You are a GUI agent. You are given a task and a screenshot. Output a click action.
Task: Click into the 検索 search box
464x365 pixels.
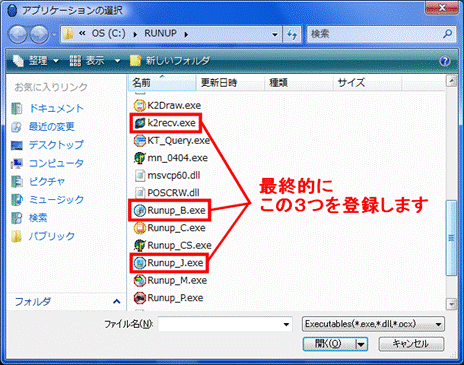tap(375, 34)
